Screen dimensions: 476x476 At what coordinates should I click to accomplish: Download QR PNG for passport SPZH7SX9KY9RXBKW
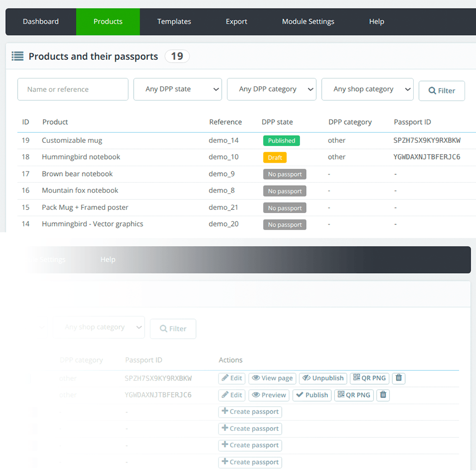coord(369,378)
